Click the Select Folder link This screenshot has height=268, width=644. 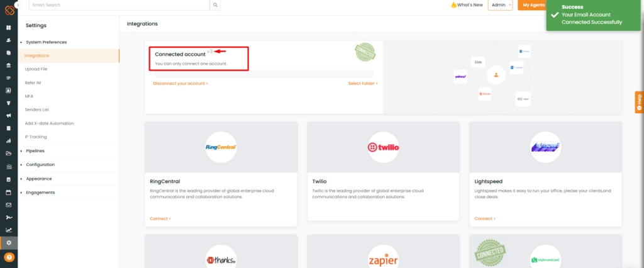tap(363, 84)
